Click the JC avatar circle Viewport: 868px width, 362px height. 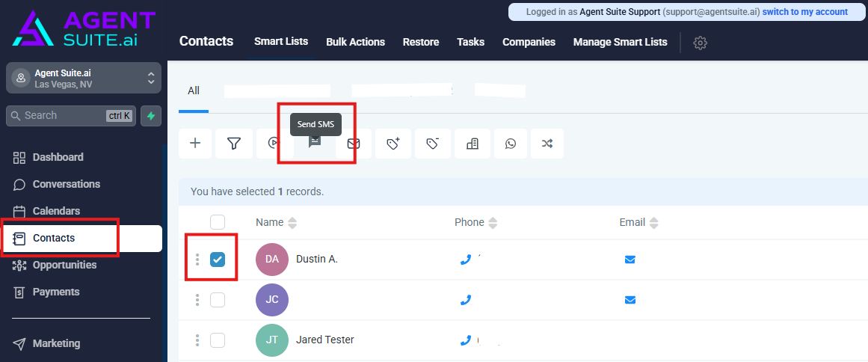click(272, 299)
